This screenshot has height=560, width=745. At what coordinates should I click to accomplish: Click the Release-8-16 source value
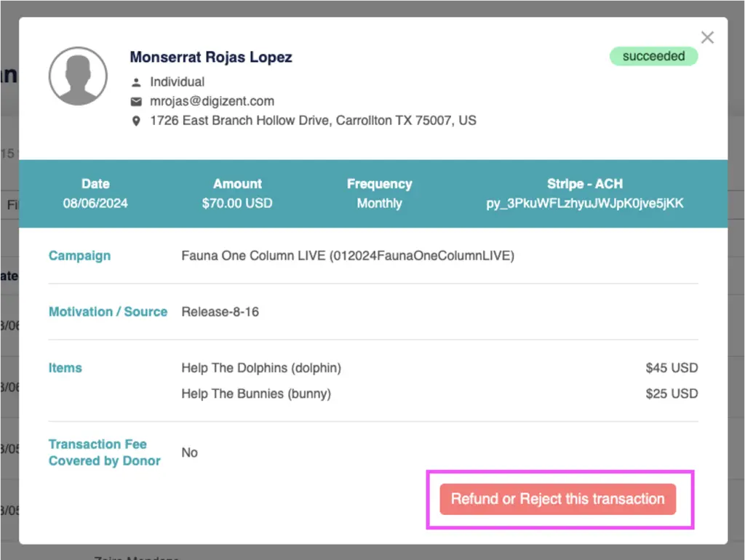pos(220,312)
